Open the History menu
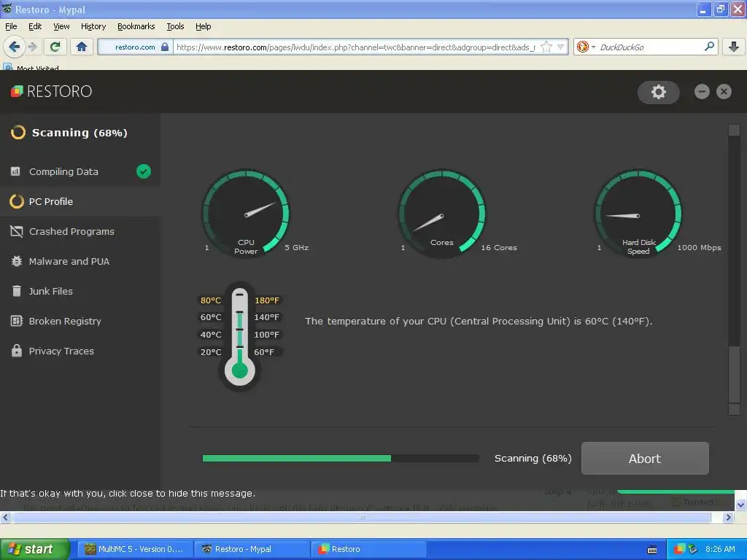Image resolution: width=747 pixels, height=560 pixels. coord(93,26)
